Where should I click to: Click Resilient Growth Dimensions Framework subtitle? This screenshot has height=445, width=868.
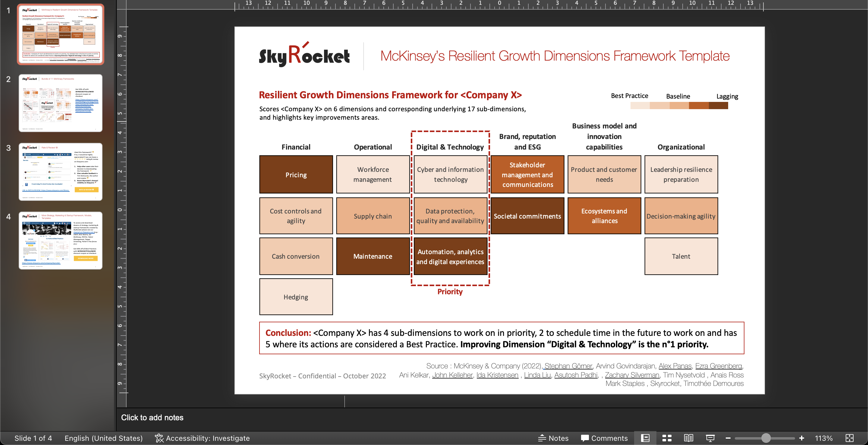point(390,95)
